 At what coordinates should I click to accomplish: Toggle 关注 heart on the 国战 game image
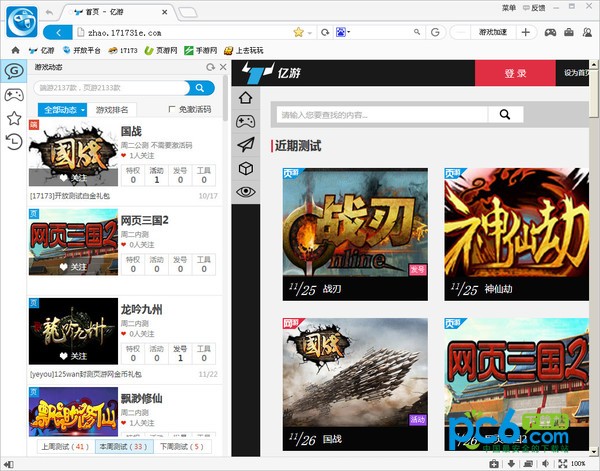click(72, 178)
